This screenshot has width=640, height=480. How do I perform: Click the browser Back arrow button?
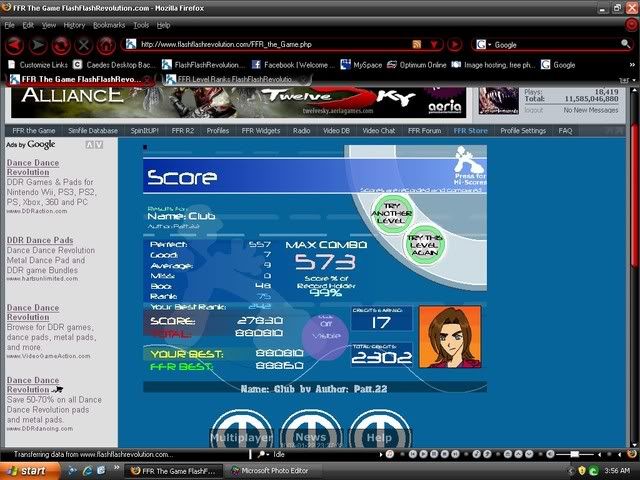pyautogui.click(x=16, y=45)
